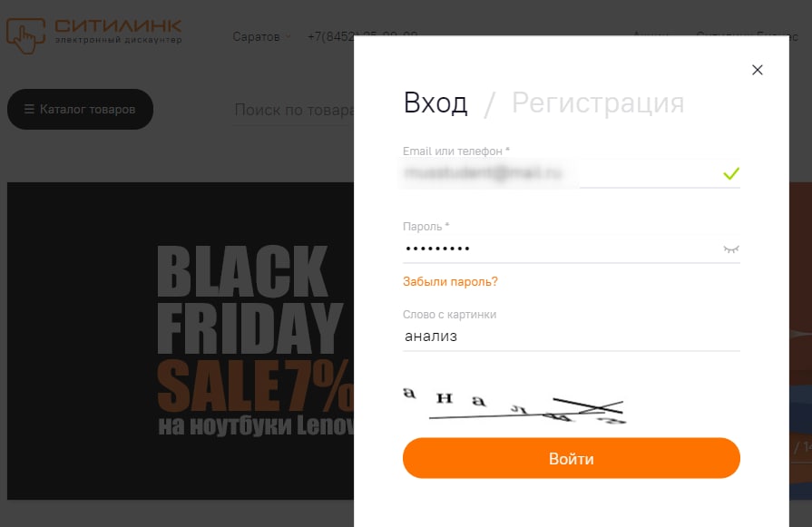The image size is (812, 527).
Task: Click the Поиск по товарам search box
Action: click(294, 110)
